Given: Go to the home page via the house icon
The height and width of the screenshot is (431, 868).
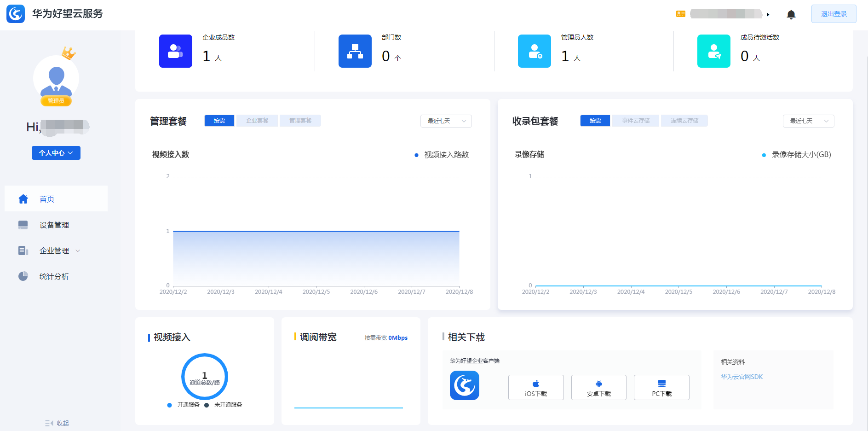Looking at the screenshot, I should (x=23, y=199).
